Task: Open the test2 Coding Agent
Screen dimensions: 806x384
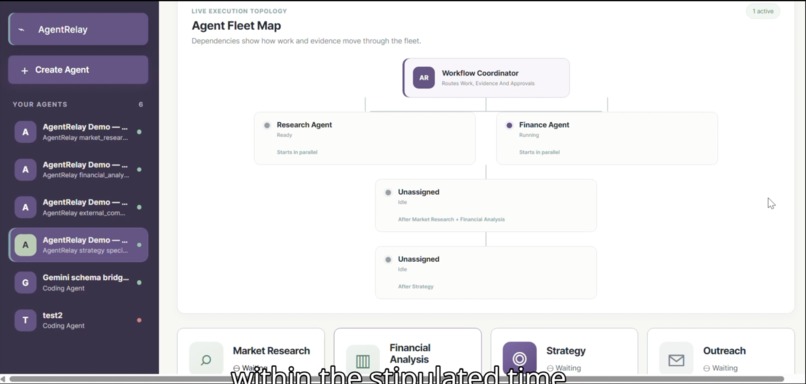Action: coord(78,320)
